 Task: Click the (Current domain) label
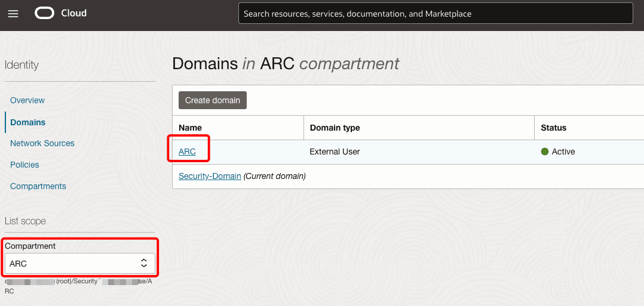275,177
